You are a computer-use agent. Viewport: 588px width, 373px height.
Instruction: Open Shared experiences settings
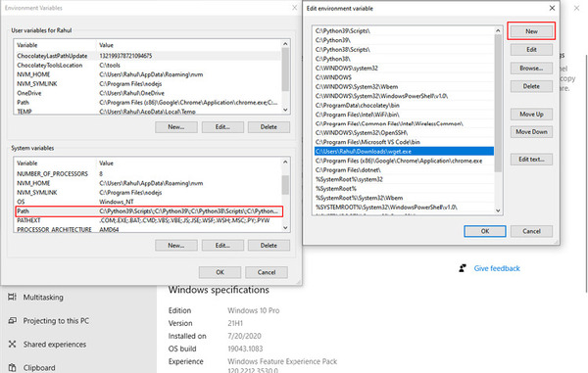(x=55, y=345)
